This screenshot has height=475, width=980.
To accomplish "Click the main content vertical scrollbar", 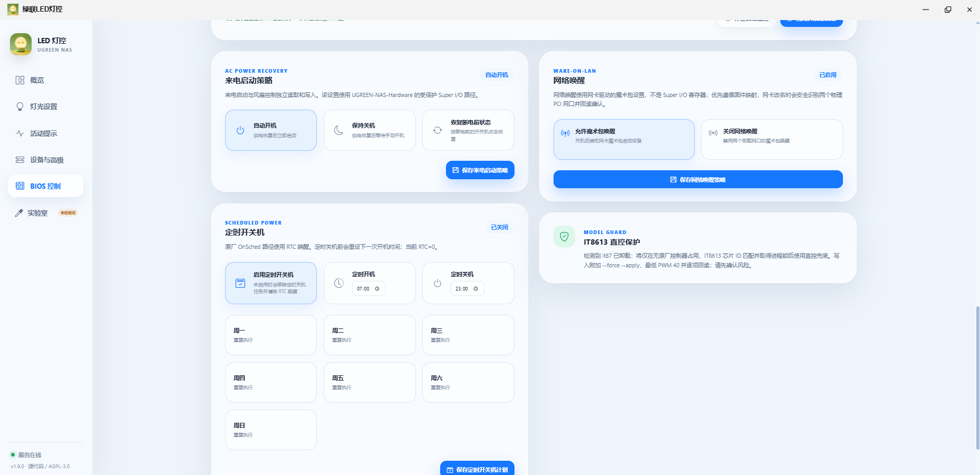I will click(977, 377).
